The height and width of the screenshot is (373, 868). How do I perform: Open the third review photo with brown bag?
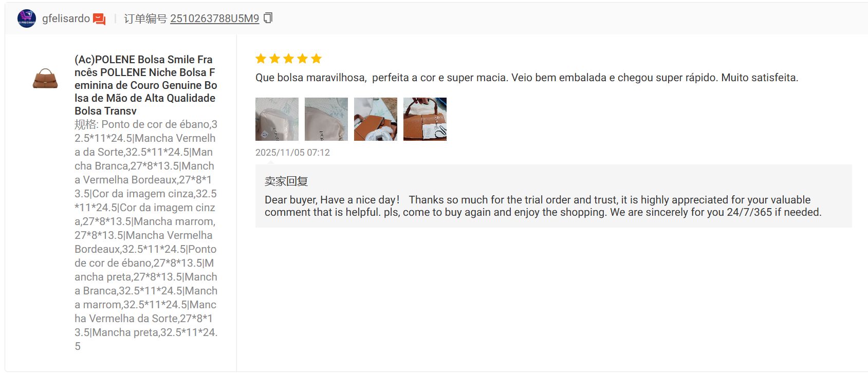click(x=376, y=119)
